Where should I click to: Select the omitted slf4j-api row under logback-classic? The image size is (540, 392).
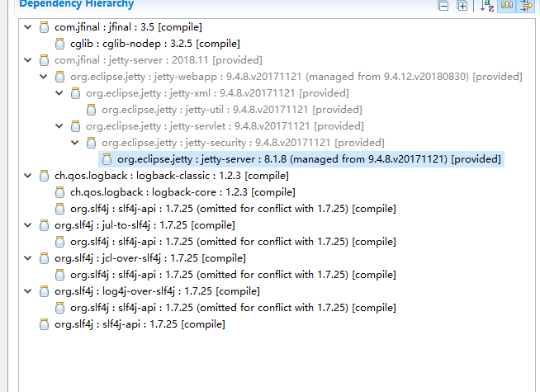click(233, 209)
